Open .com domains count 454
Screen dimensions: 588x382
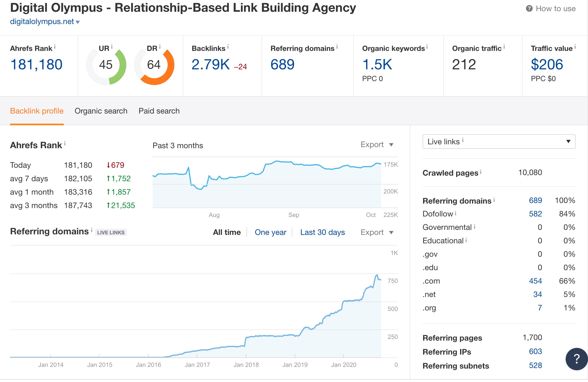[535, 281]
